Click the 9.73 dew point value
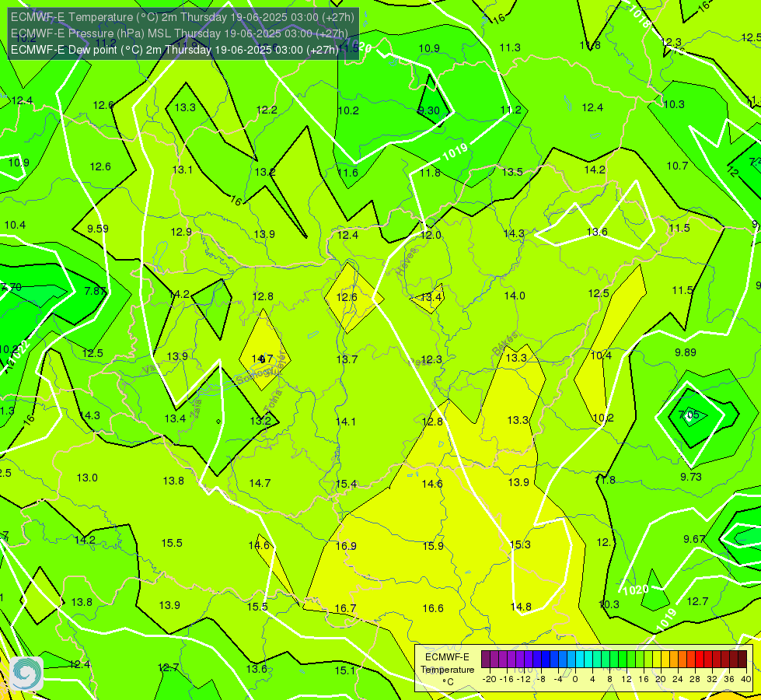761x700 pixels. tap(690, 477)
